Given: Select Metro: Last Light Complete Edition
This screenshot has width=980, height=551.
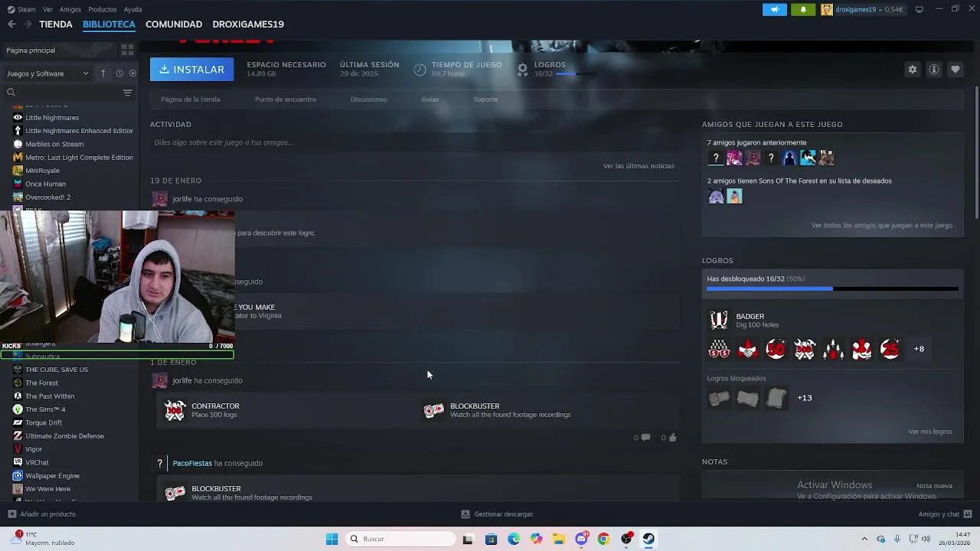Looking at the screenshot, I should pos(79,157).
